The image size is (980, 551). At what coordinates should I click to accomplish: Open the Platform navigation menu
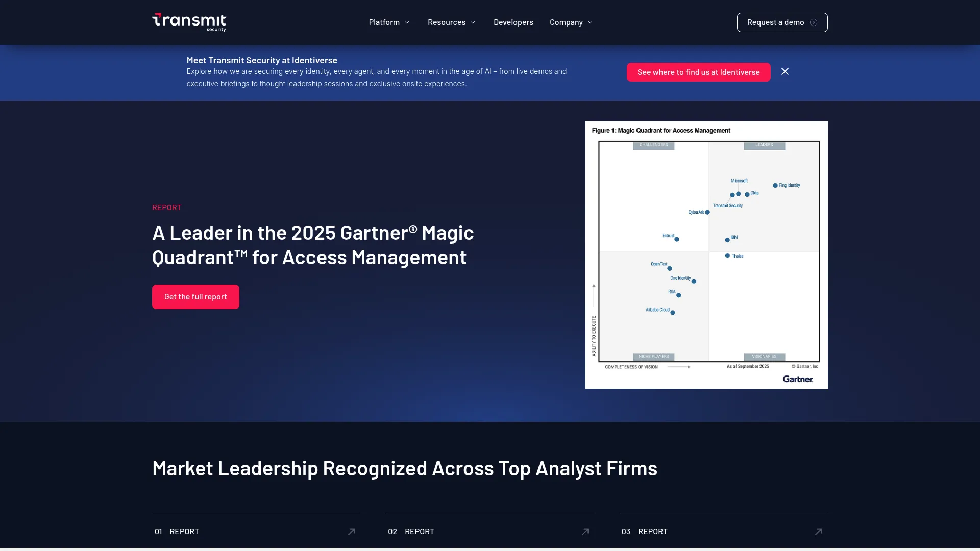(389, 22)
